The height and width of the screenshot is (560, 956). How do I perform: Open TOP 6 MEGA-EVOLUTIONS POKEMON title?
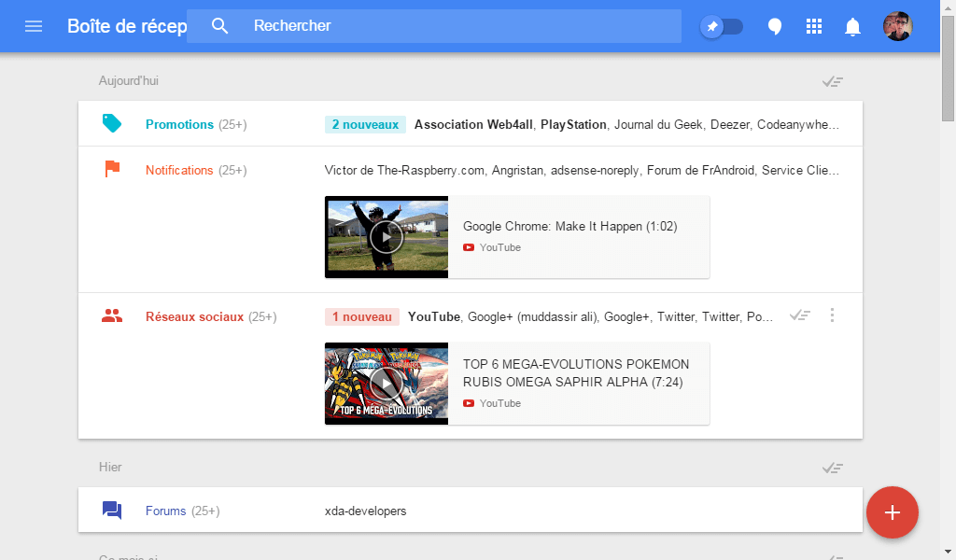575,373
